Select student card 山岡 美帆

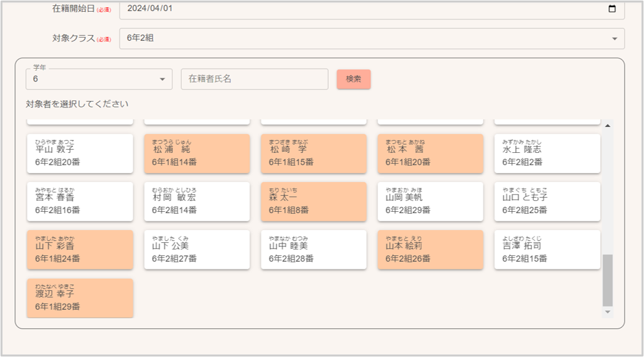[430, 202]
